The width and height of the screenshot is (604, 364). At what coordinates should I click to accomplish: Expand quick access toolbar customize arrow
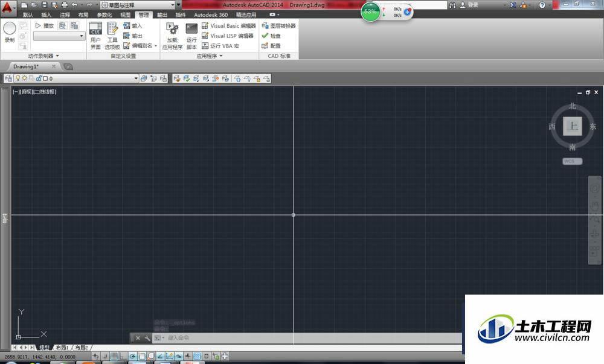[178, 5]
